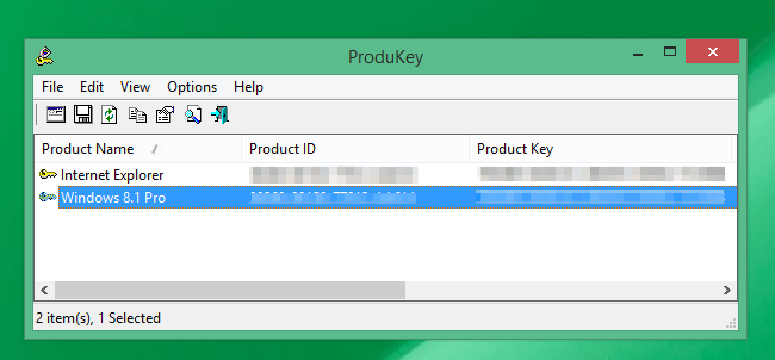Image resolution: width=775 pixels, height=360 pixels.
Task: Open the Options menu
Action: [192, 87]
